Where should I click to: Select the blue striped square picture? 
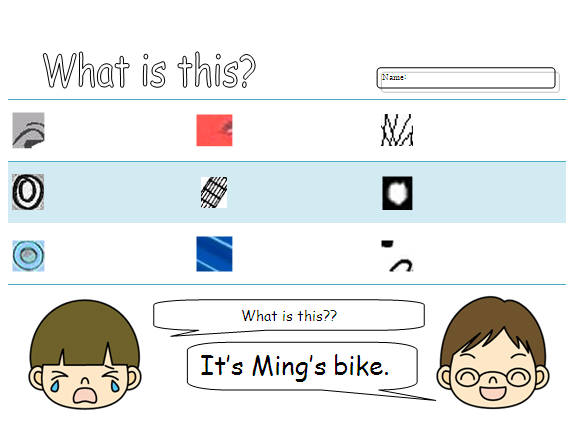(x=214, y=254)
